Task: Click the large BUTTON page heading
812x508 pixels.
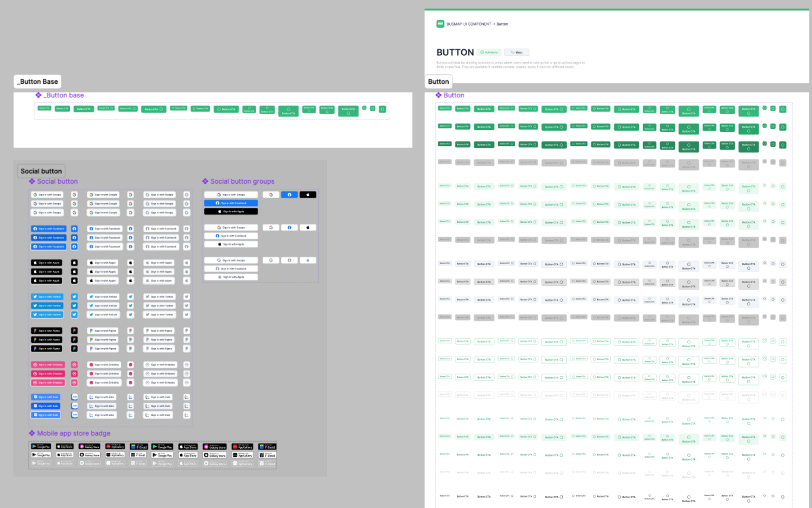Action: 455,52
